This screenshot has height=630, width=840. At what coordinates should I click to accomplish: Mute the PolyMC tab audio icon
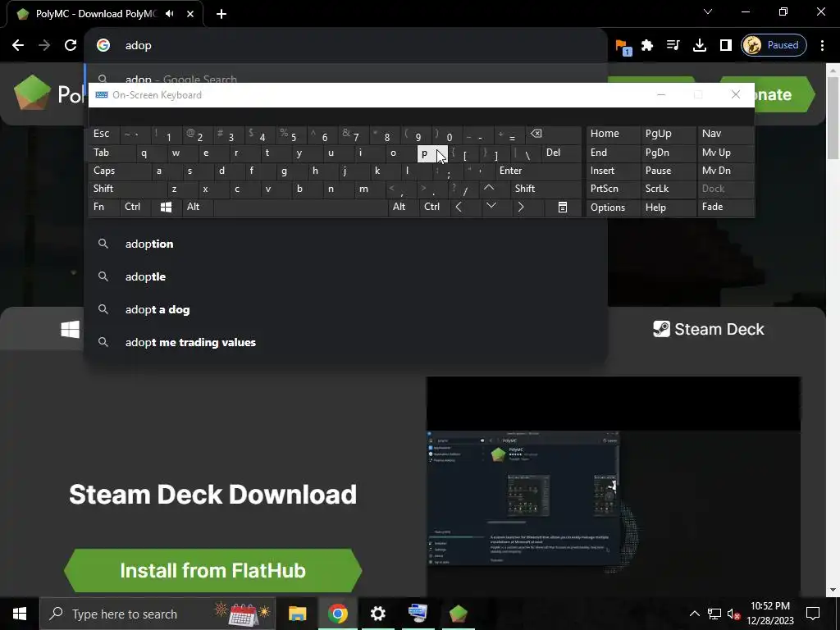pos(170,14)
